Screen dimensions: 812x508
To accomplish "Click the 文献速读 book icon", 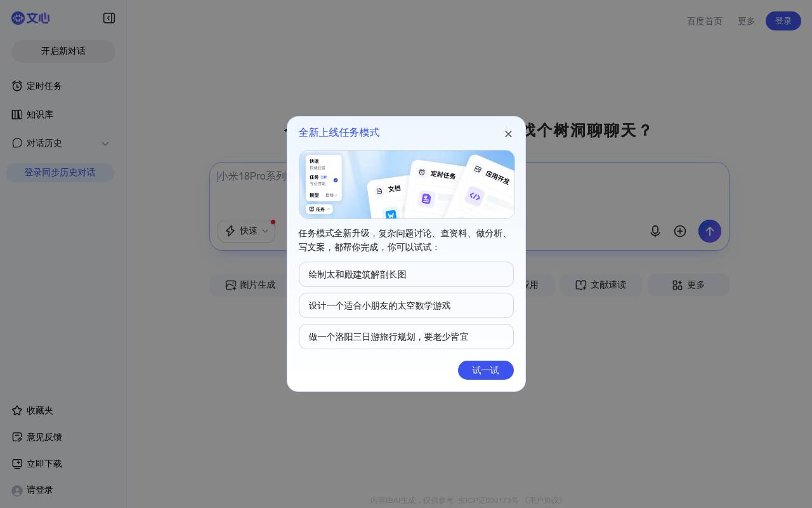I will coord(581,285).
